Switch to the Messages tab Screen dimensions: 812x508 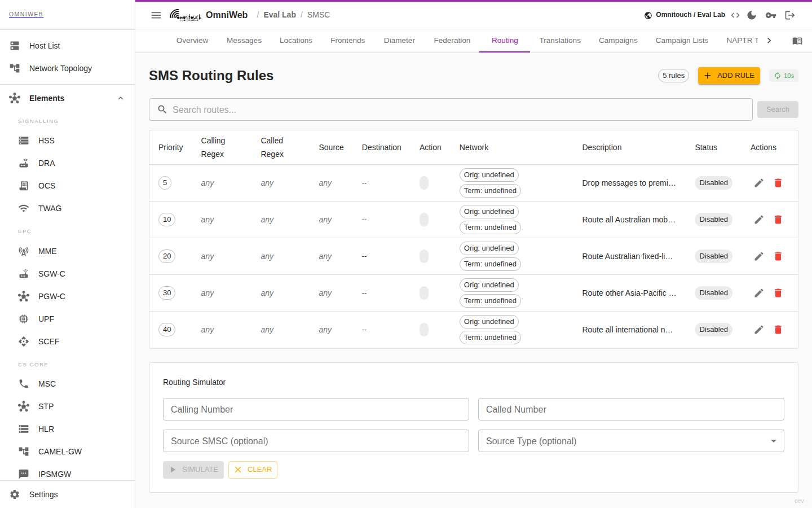pyautogui.click(x=244, y=41)
